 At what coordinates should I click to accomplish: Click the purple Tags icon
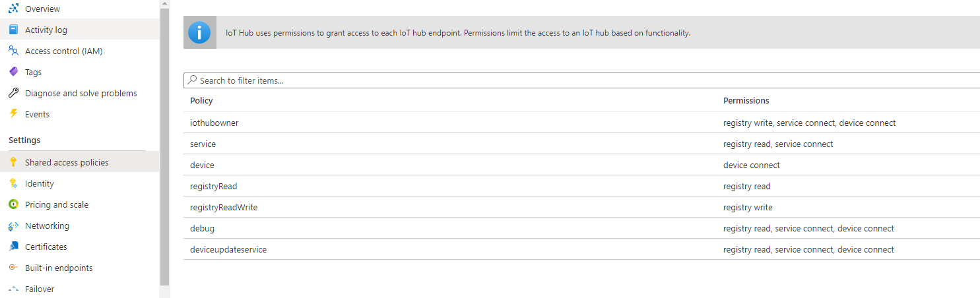[x=13, y=72]
